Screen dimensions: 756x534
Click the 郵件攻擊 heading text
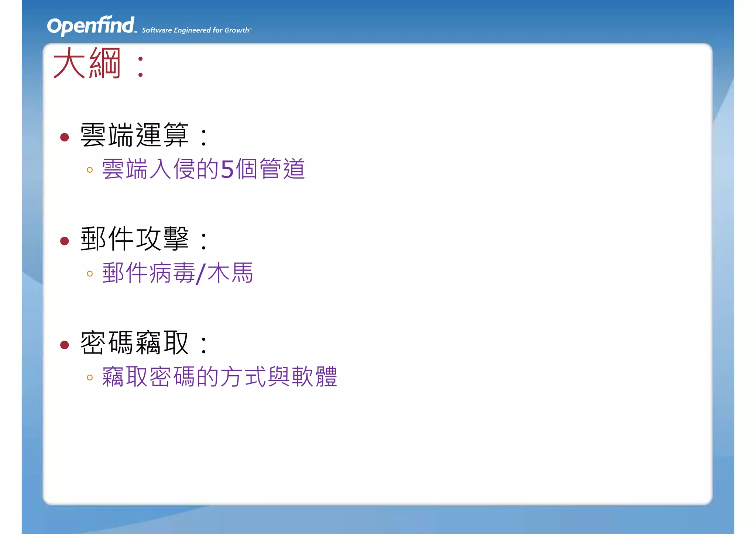coord(134,239)
